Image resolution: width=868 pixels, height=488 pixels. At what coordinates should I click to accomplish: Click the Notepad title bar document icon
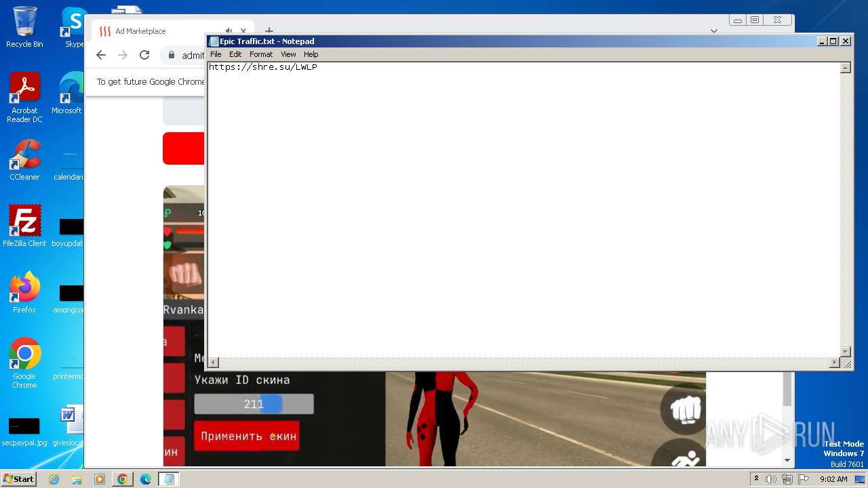click(x=214, y=41)
